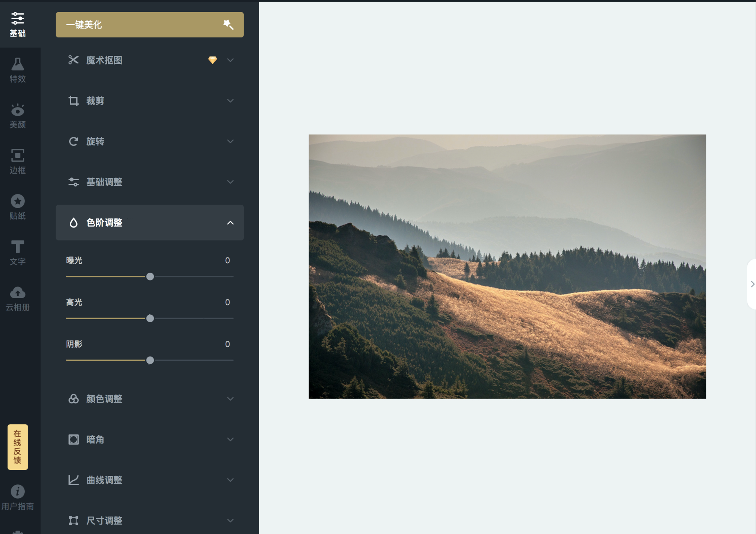
Task: Click the 阴影 value 0
Action: 228,344
